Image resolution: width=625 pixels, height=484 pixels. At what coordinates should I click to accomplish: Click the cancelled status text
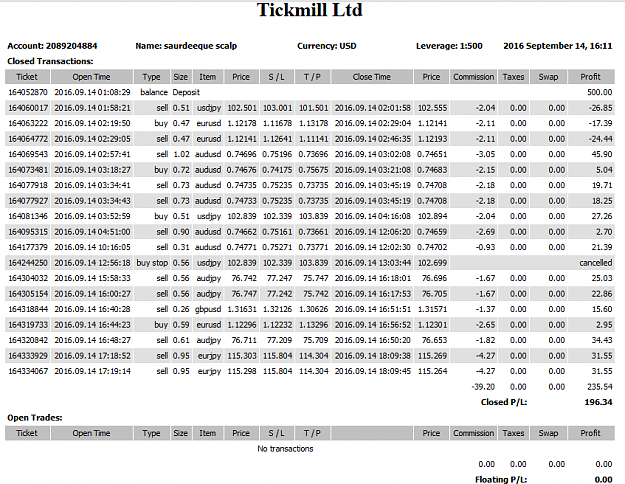pos(596,263)
